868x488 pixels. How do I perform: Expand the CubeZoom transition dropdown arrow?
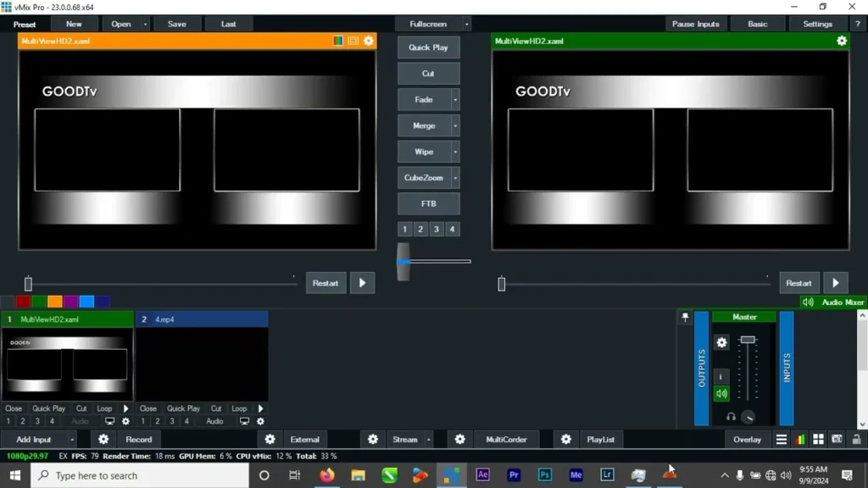455,178
